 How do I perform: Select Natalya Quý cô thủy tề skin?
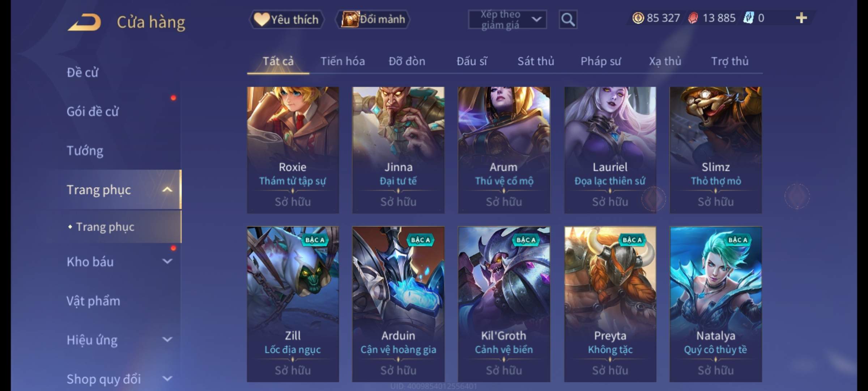[715, 304]
